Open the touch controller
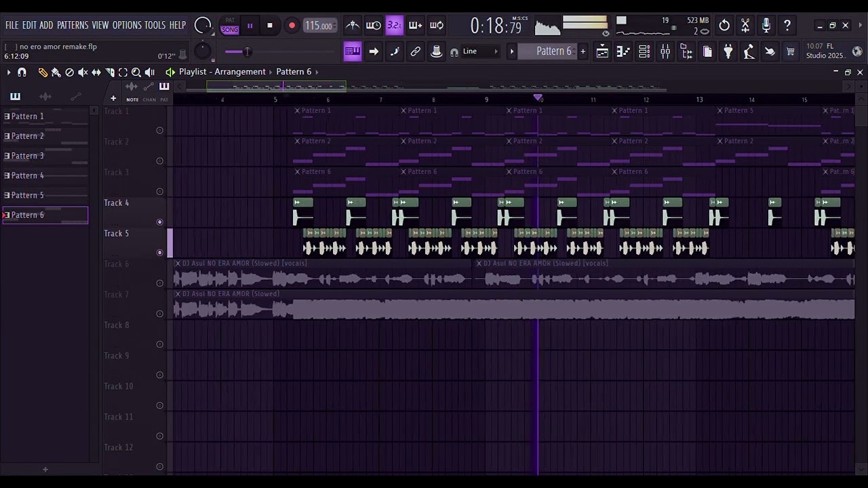Screen dimensions: 868x488 tap(770, 52)
